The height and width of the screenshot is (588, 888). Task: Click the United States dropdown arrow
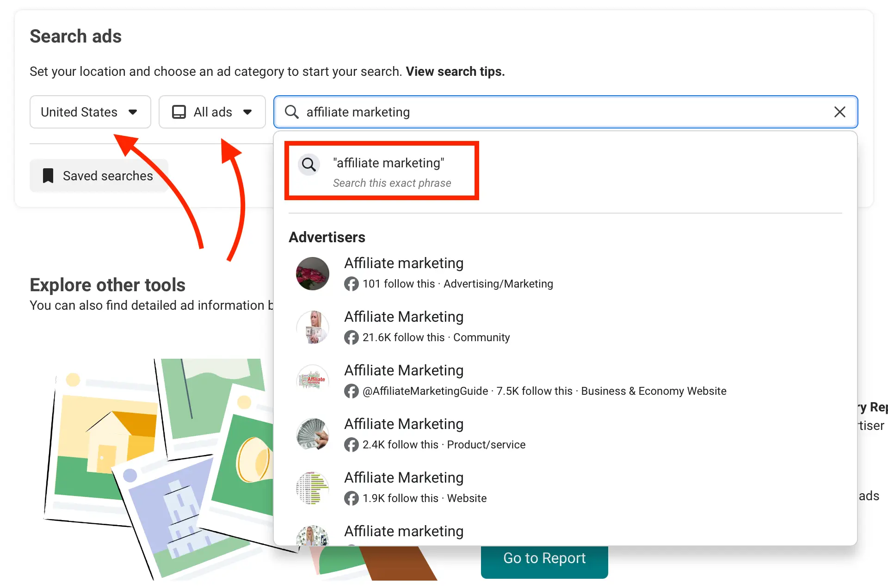[x=133, y=112]
